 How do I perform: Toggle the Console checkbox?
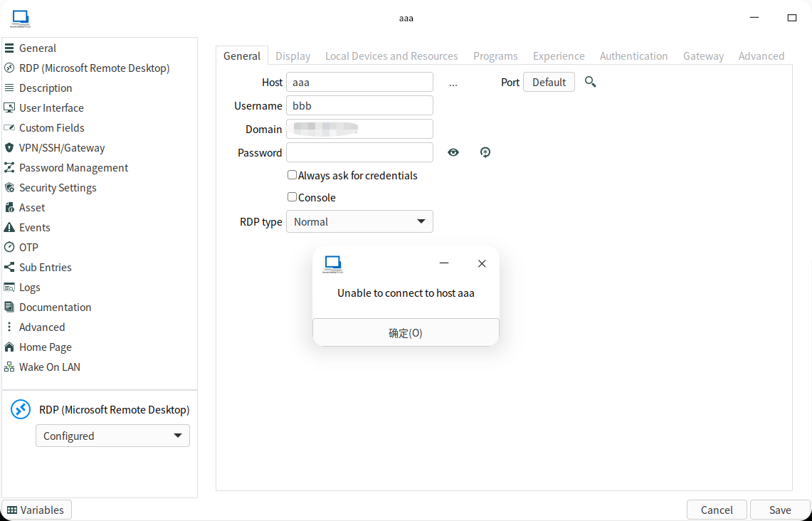pyautogui.click(x=292, y=197)
